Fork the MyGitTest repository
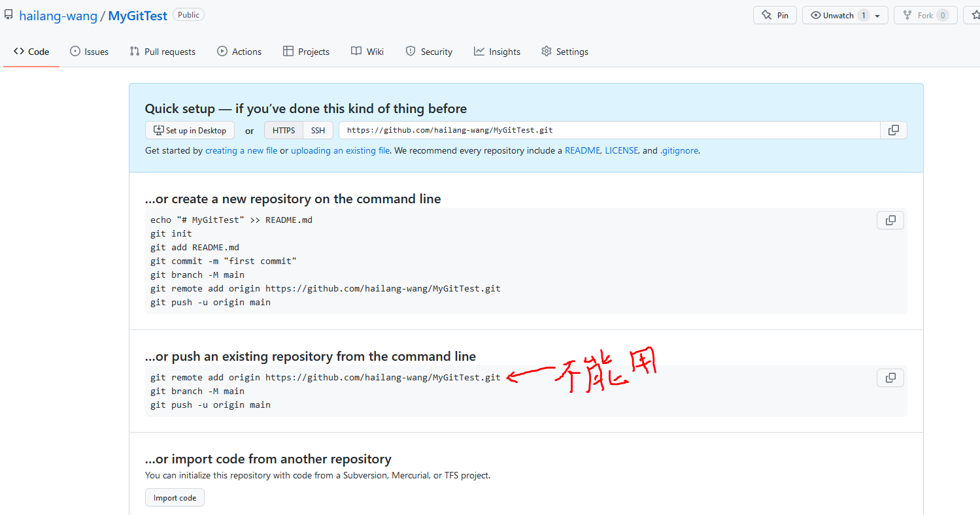980x515 pixels. click(925, 15)
